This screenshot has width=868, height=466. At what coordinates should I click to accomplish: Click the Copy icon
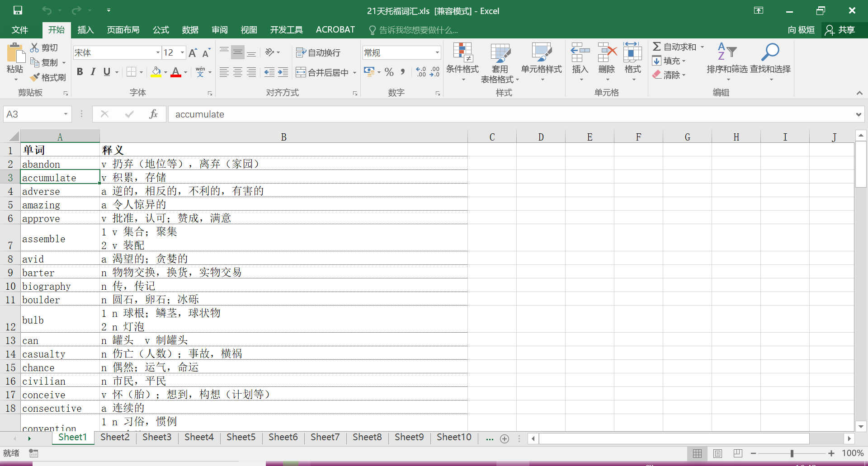34,62
